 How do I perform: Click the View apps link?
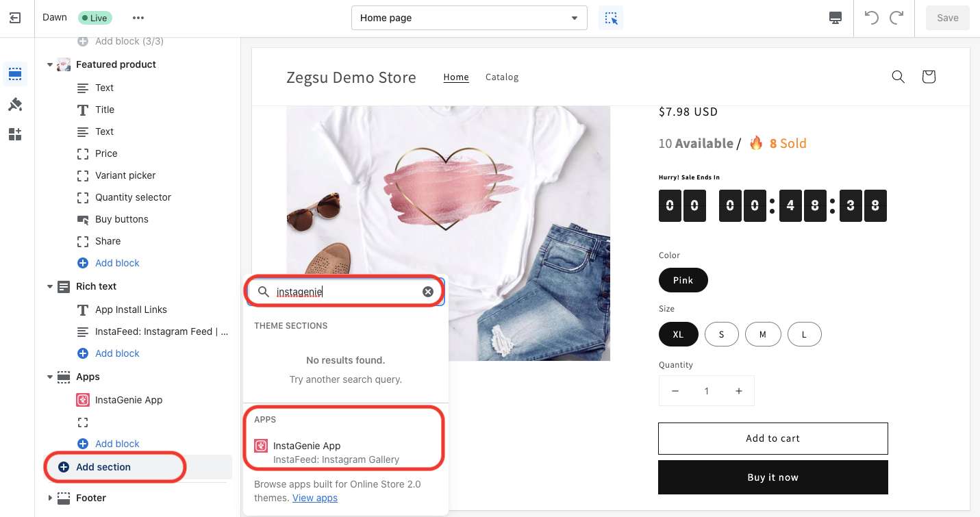[x=315, y=498]
